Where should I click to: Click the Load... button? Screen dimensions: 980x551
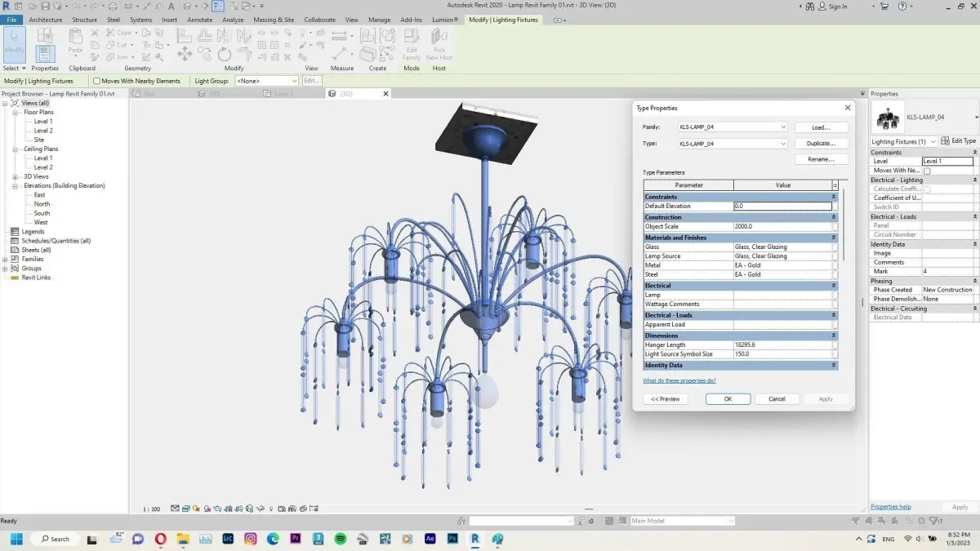coord(821,127)
